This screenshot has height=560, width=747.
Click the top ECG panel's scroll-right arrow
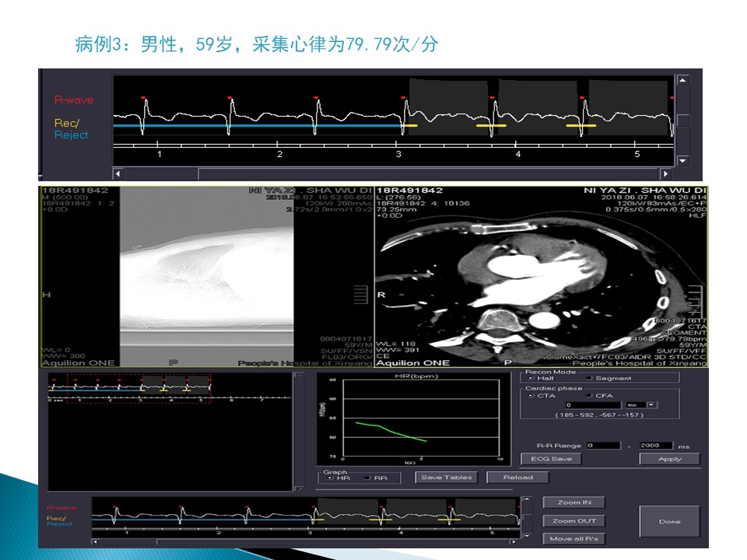[x=665, y=173]
